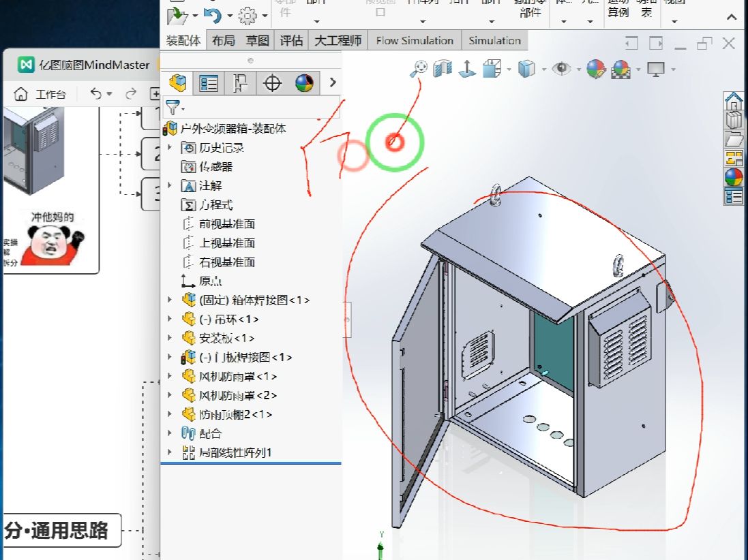Toggle Hide/Show Items eye icon
This screenshot has height=560, width=748.
pyautogui.click(x=560, y=69)
